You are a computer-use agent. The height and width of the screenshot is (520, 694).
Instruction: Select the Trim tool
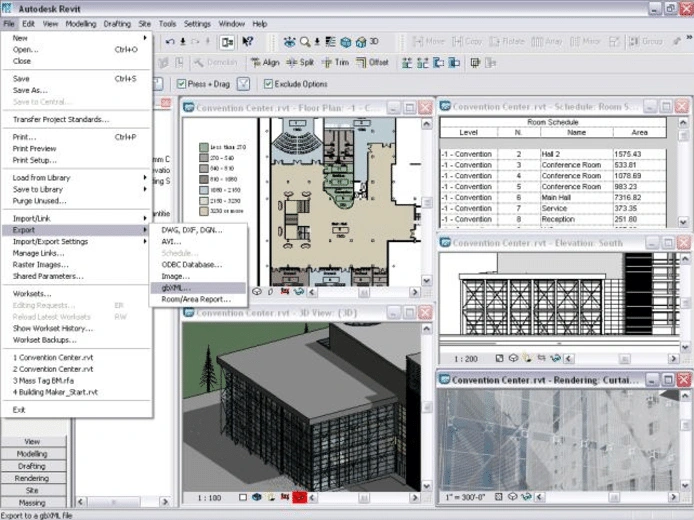click(335, 62)
